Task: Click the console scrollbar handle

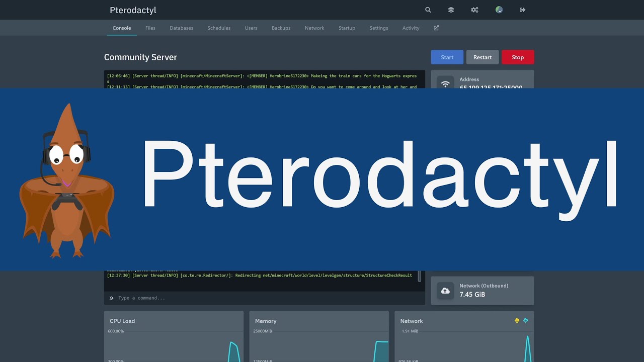Action: click(x=420, y=277)
